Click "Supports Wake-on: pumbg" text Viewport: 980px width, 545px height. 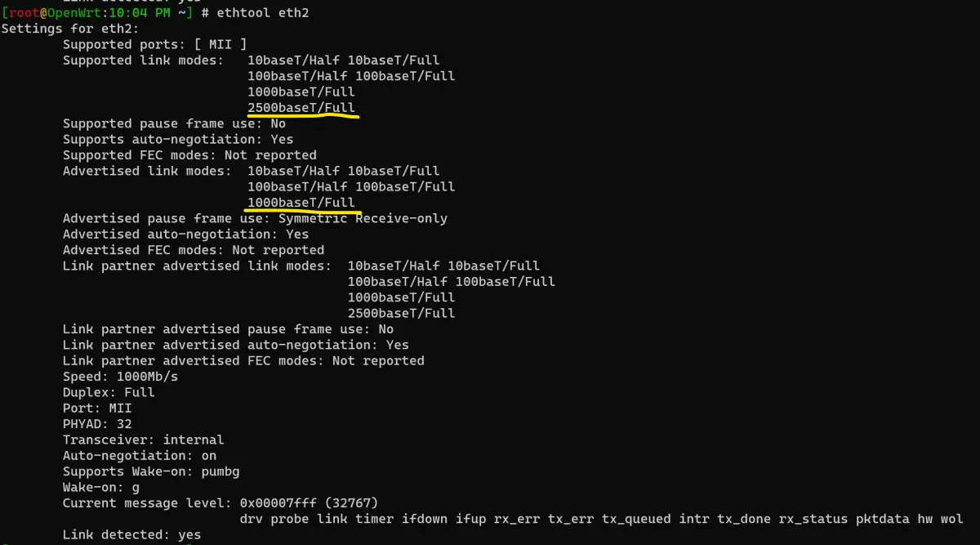(151, 471)
